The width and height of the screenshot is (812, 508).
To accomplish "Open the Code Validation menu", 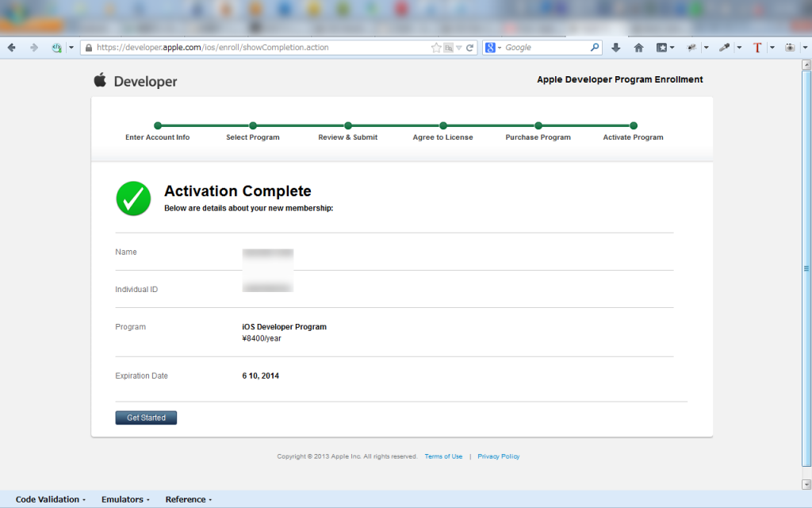I will pos(50,499).
